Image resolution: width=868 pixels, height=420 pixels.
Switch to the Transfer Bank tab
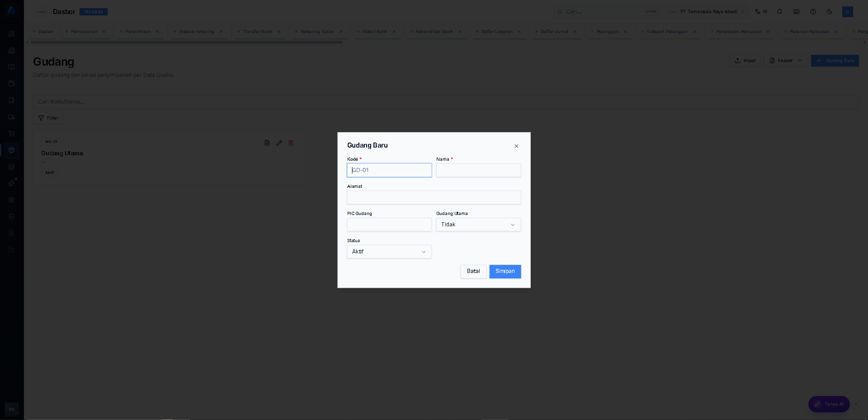pyautogui.click(x=257, y=32)
